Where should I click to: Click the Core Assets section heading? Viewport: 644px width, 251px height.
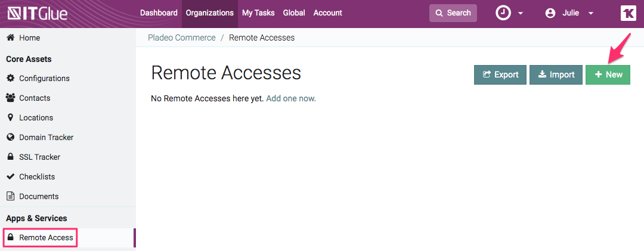click(x=29, y=59)
